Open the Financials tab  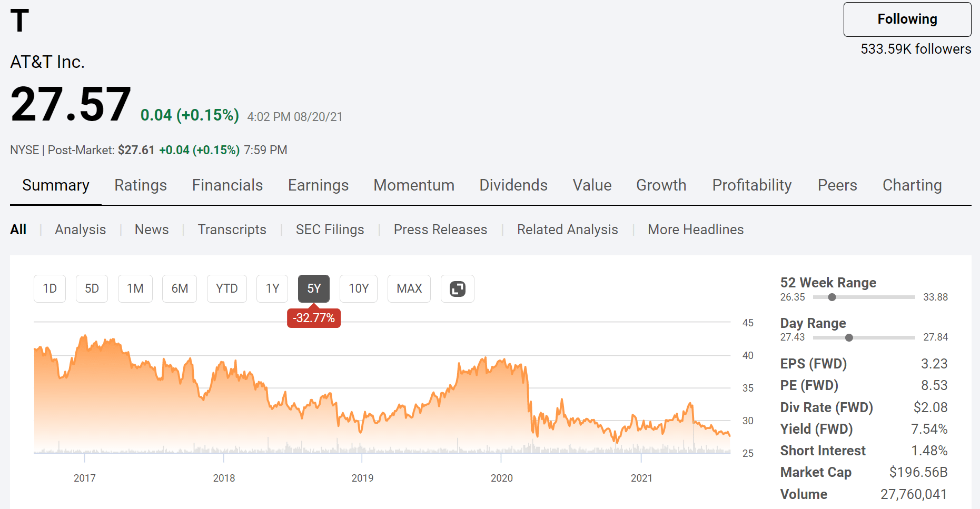click(227, 185)
